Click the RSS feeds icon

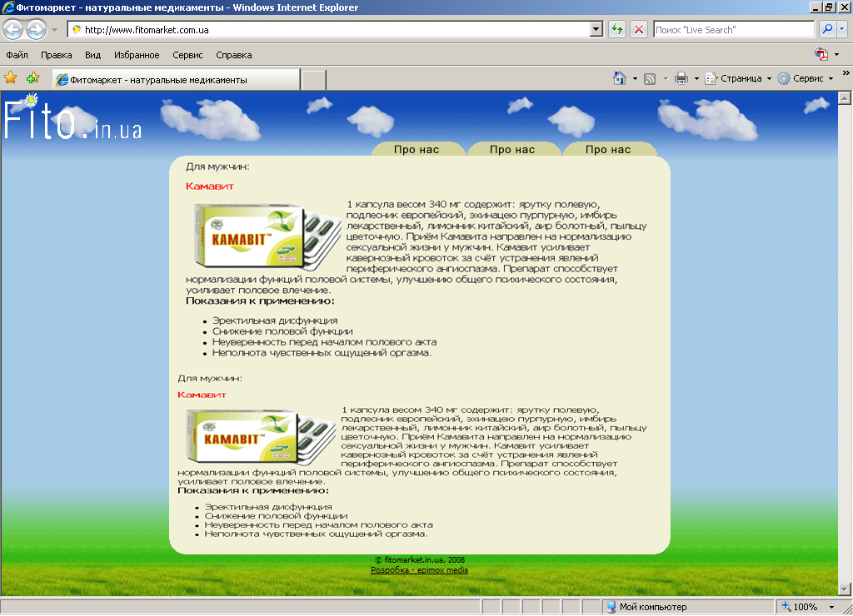[650, 79]
